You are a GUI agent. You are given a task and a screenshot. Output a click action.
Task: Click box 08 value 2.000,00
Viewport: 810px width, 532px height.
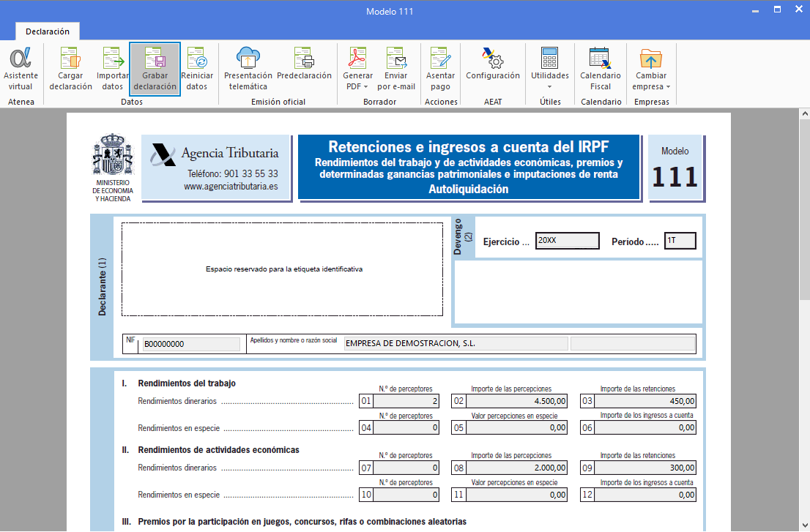[516, 468]
